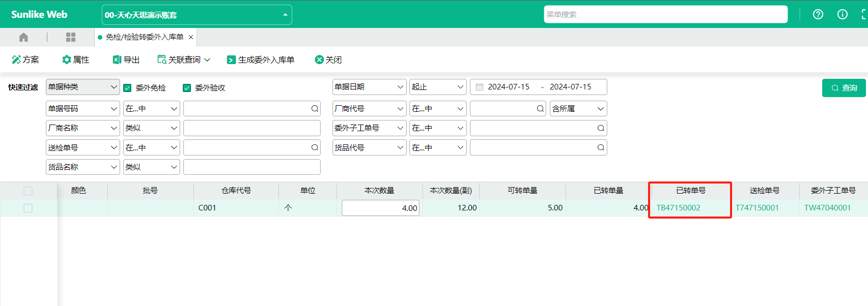Open the 送检单号 filter dropdown
The height and width of the screenshot is (306, 868).
[x=83, y=147]
